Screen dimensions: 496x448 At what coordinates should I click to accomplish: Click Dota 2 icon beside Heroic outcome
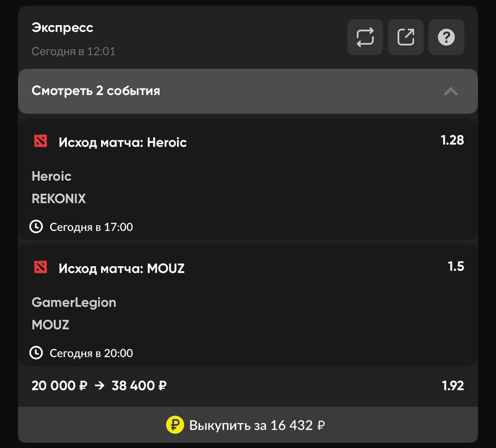(x=41, y=141)
